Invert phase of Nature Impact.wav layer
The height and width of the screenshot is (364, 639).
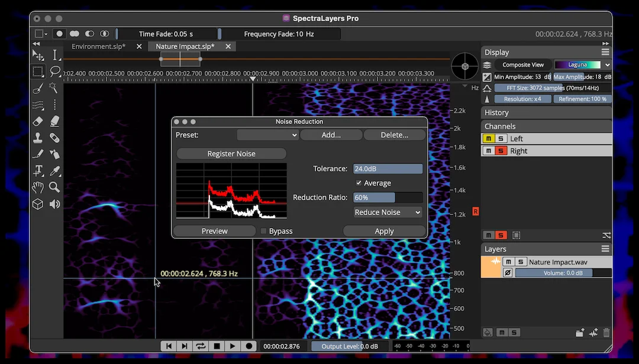(508, 273)
